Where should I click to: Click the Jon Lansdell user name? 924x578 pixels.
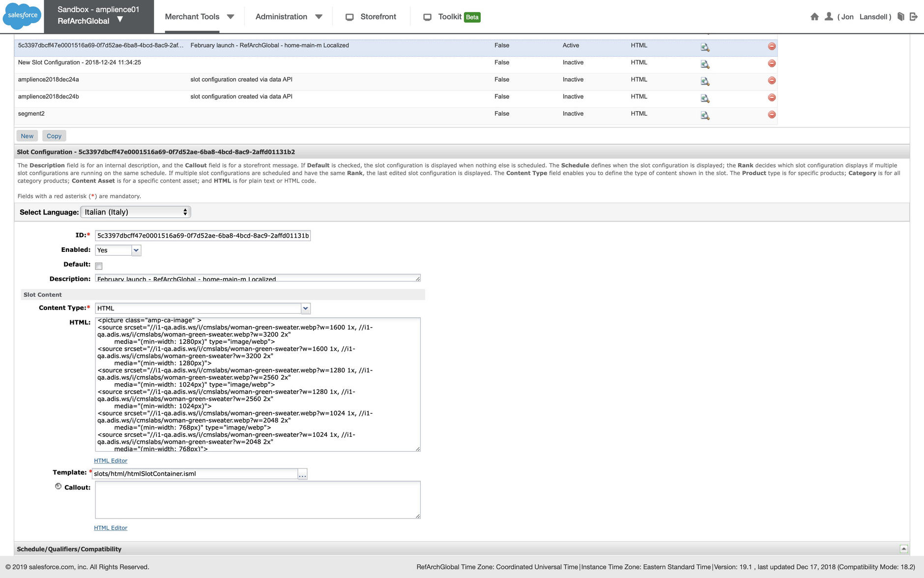[865, 17]
